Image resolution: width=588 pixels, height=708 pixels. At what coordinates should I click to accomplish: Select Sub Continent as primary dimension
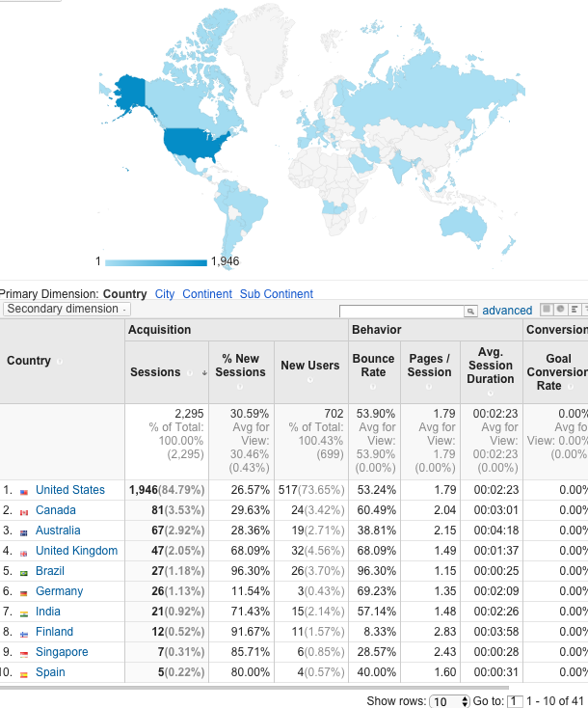click(277, 294)
